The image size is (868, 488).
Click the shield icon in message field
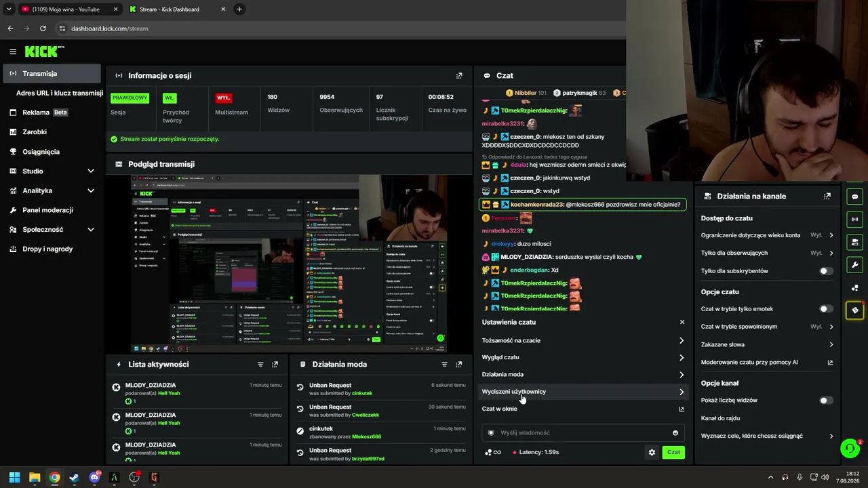point(492,433)
